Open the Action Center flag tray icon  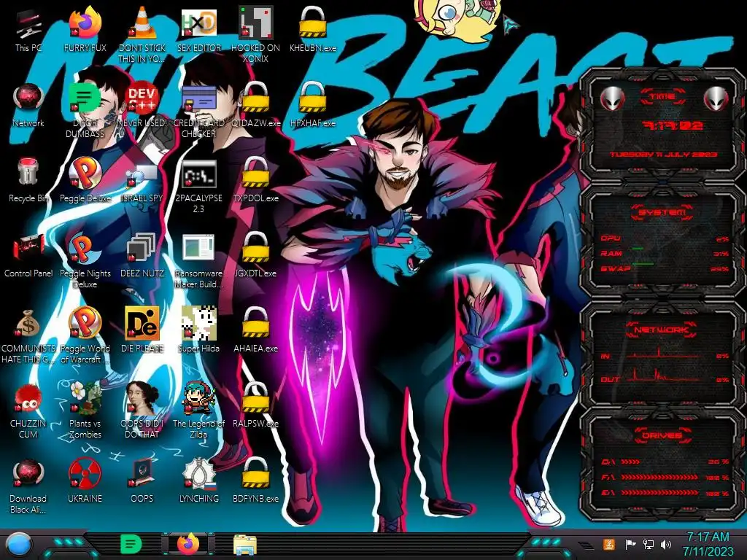point(630,544)
